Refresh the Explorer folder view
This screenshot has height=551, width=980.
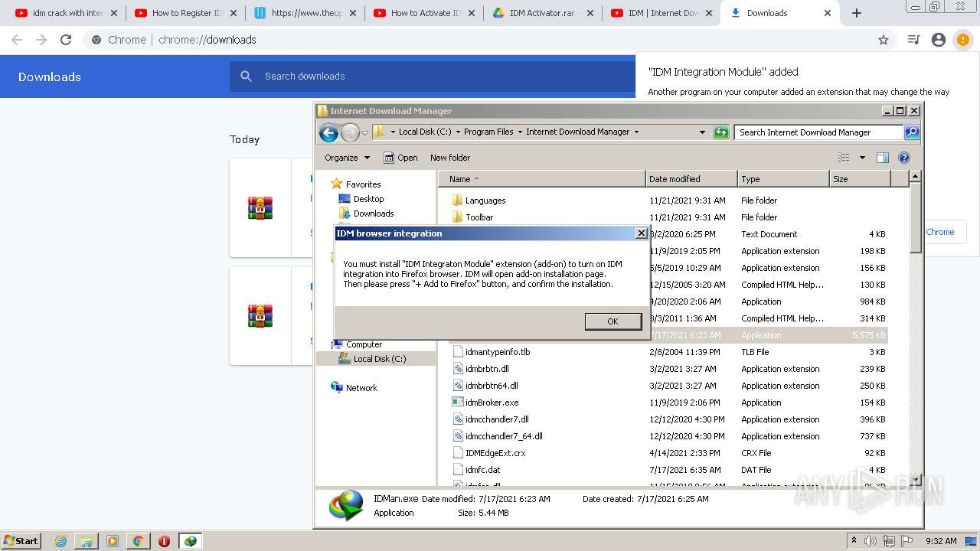click(721, 132)
